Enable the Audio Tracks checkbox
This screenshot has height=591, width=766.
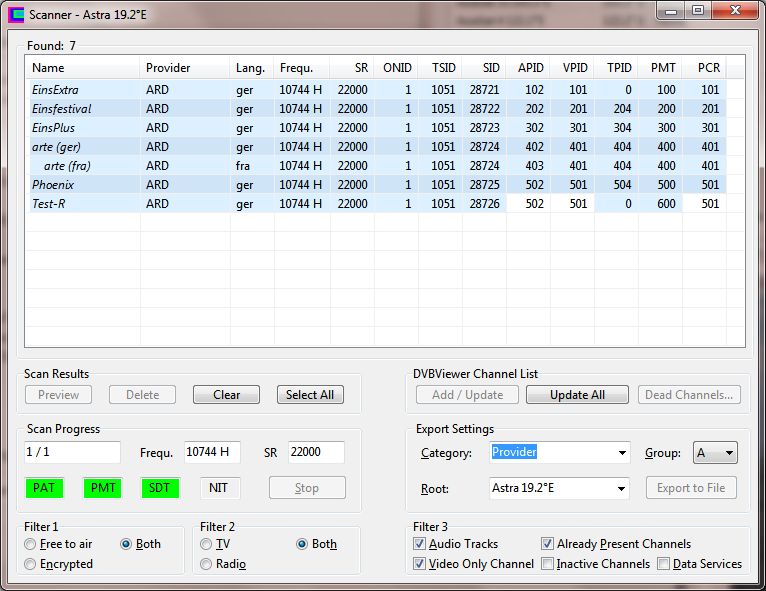click(x=420, y=544)
